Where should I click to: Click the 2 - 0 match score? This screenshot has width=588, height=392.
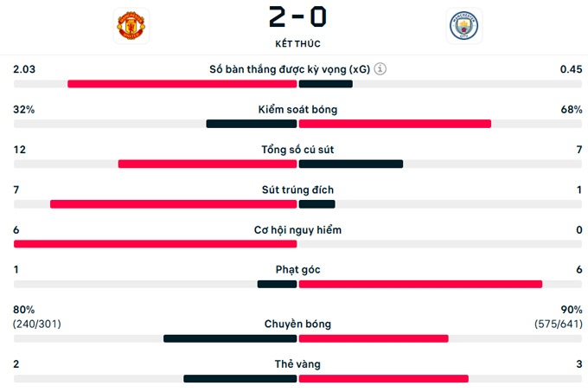[298, 16]
